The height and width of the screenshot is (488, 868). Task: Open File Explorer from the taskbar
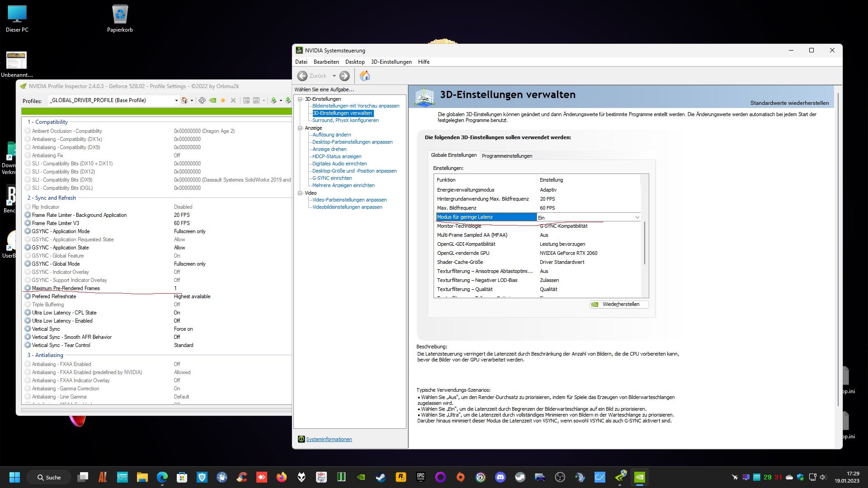[x=142, y=477]
